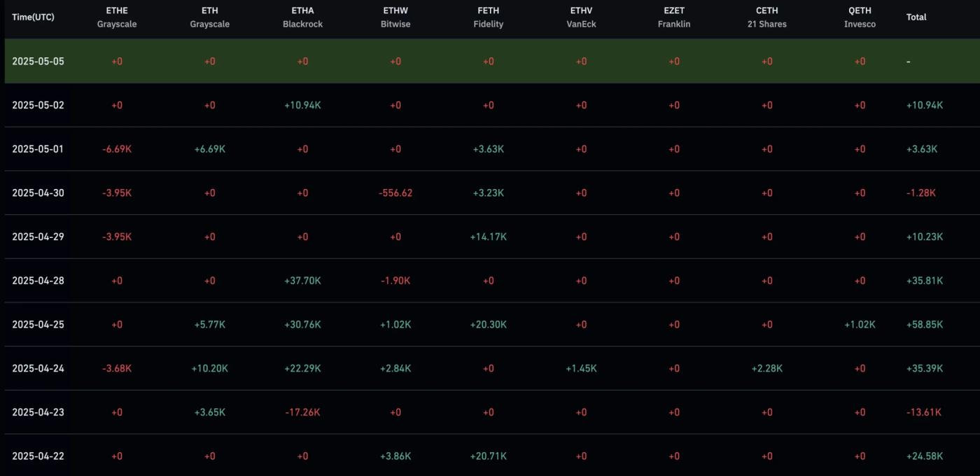
Task: Click the CETH 21 Shares header
Action: (766, 17)
